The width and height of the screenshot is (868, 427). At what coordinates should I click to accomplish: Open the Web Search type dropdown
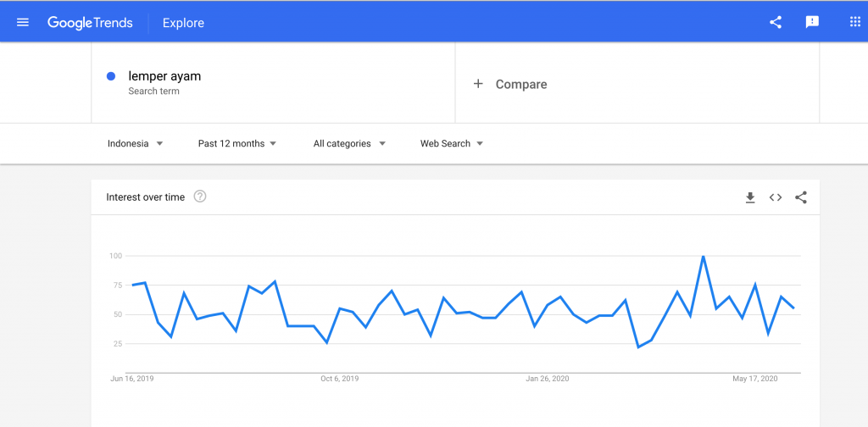pos(452,144)
